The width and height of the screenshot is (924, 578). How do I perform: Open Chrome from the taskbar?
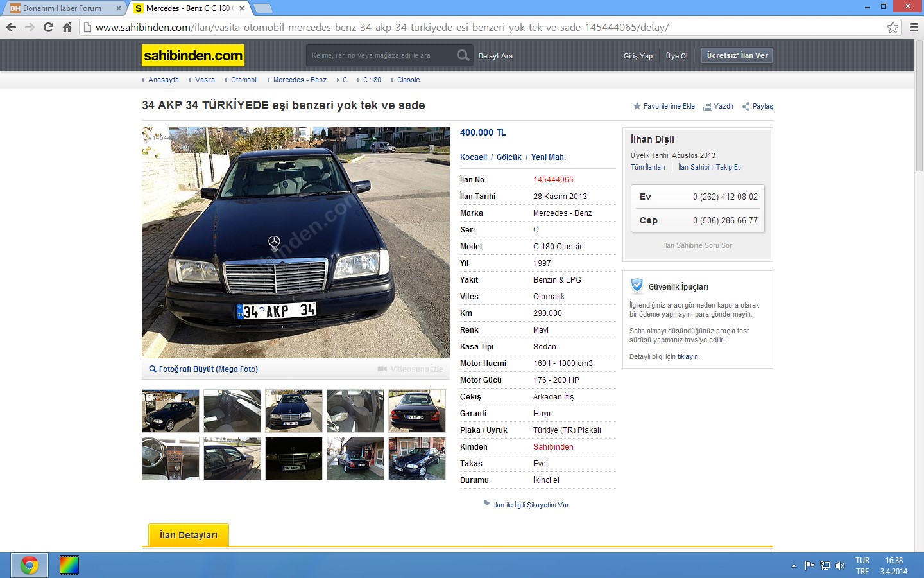pyautogui.click(x=29, y=565)
